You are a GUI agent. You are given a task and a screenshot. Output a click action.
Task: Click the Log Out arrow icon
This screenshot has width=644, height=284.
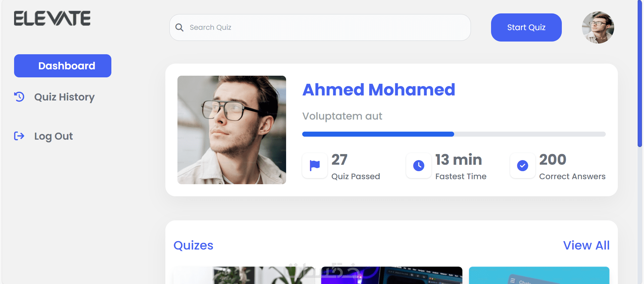[19, 136]
